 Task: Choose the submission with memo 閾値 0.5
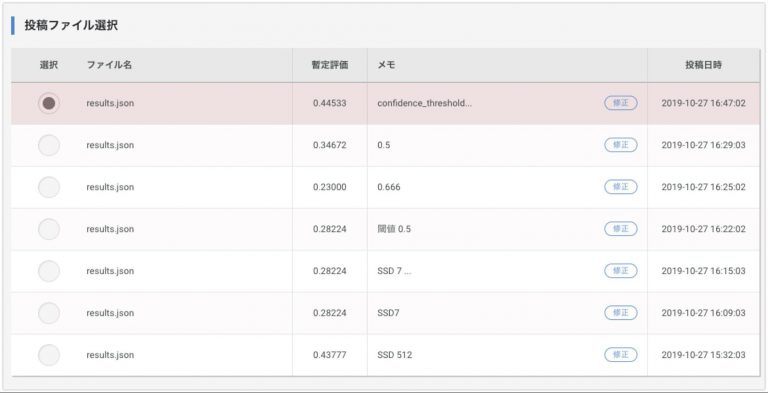click(49, 229)
